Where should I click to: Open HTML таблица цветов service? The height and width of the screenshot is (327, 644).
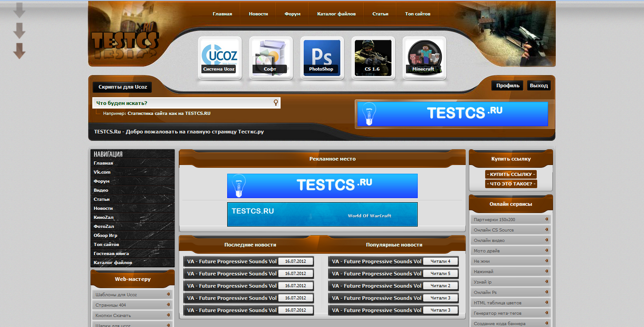pyautogui.click(x=511, y=303)
